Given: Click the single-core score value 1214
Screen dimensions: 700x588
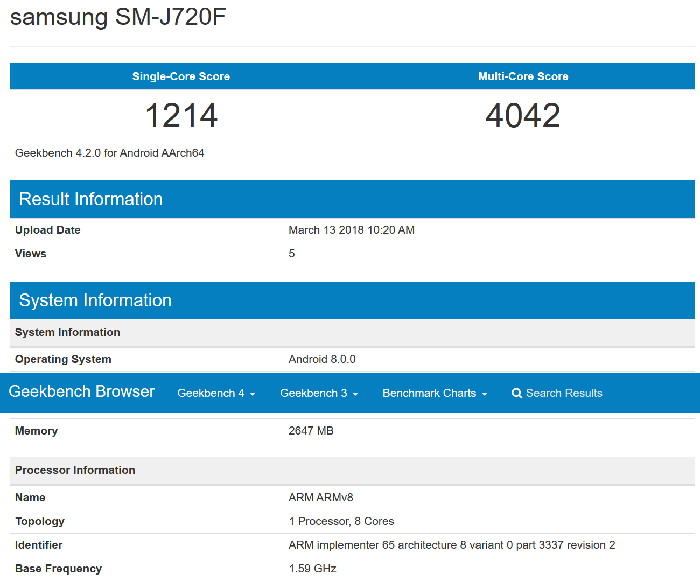Looking at the screenshot, I should (181, 116).
